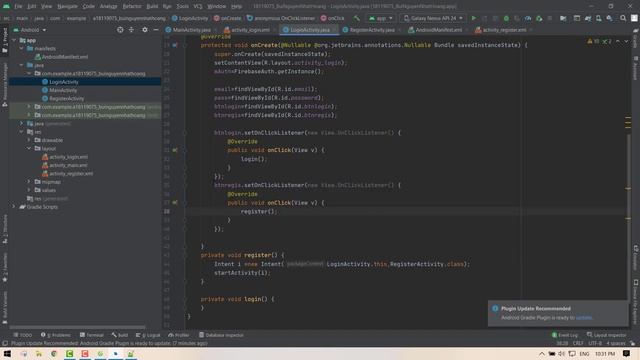Click the gutter icon beside the first onClick method
This screenshot has height=360, width=640.
tap(175, 150)
